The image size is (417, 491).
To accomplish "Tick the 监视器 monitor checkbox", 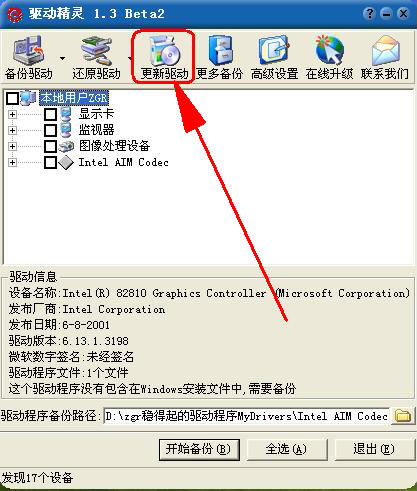I will [x=50, y=130].
